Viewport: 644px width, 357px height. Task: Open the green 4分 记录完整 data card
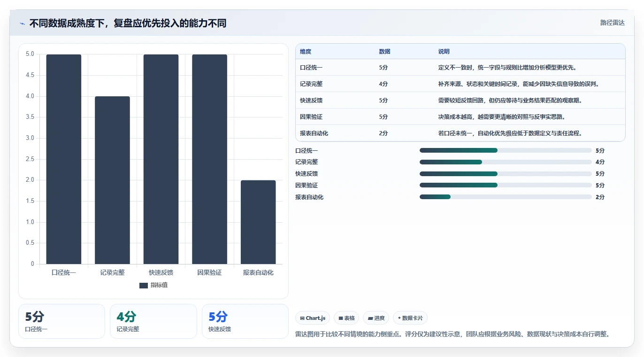pyautogui.click(x=153, y=321)
